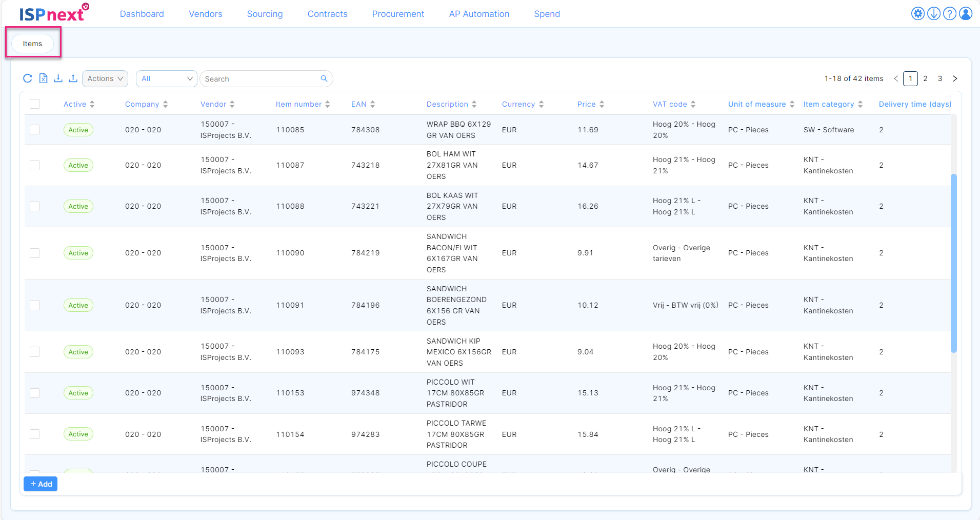Click the vertical table scrollbar
Screen dimensions: 980x520
954,263
